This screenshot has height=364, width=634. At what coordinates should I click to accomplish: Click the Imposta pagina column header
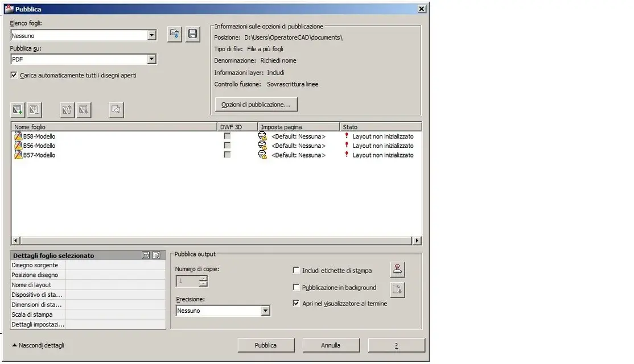pos(298,127)
